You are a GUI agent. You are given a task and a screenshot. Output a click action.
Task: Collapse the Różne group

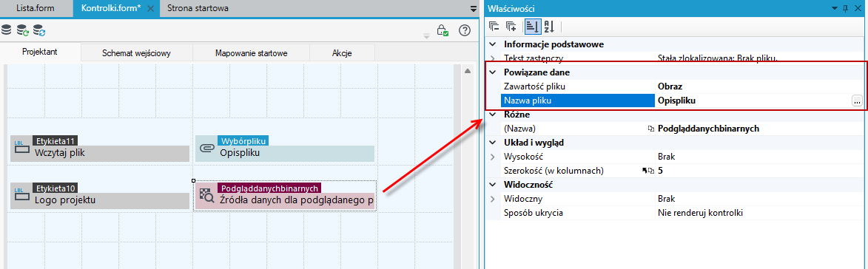click(x=493, y=115)
